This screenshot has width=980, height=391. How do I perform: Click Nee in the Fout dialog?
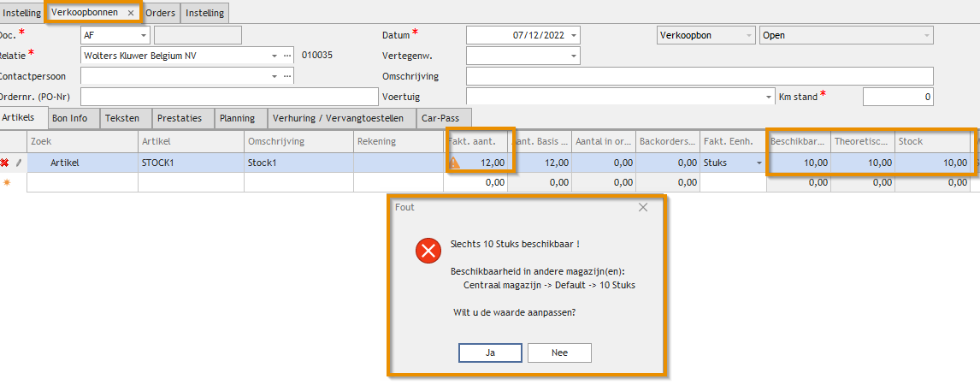pos(559,352)
